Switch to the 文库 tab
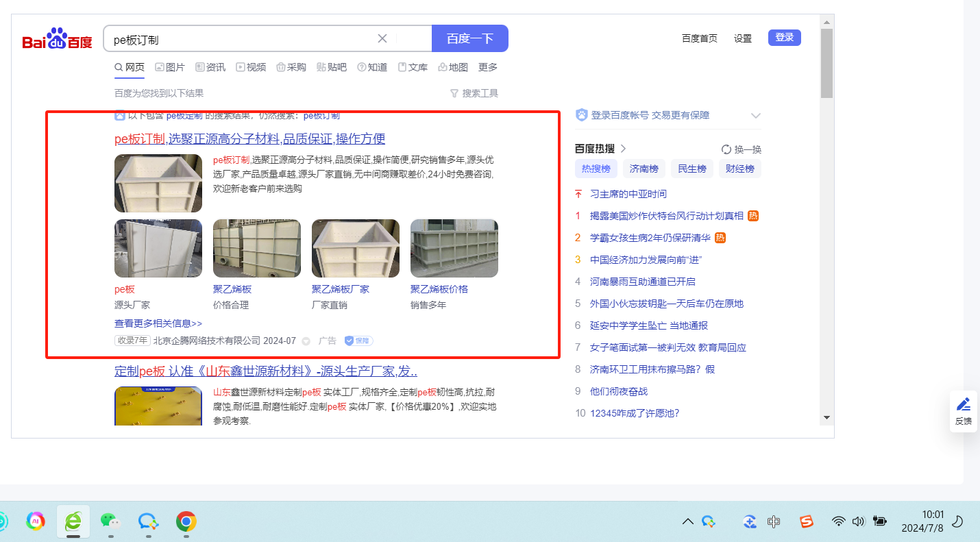This screenshot has width=980, height=542. (x=413, y=67)
